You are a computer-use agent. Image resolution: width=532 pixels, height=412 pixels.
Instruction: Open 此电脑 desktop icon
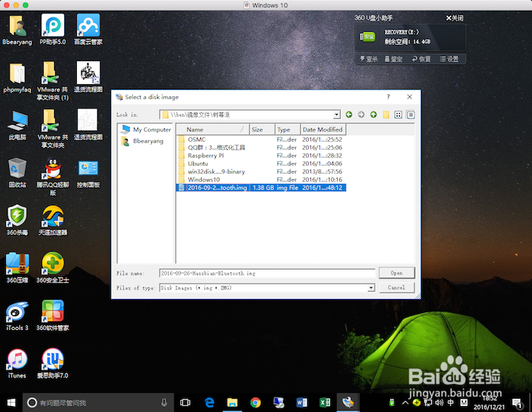tap(17, 126)
